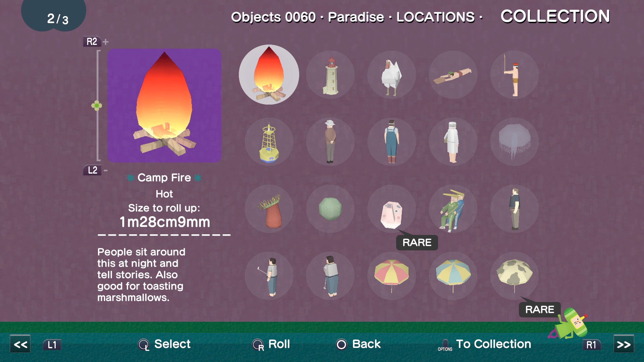The width and height of the screenshot is (644, 362).
Task: Zoom in with the R2 plus control
Action: (96, 42)
